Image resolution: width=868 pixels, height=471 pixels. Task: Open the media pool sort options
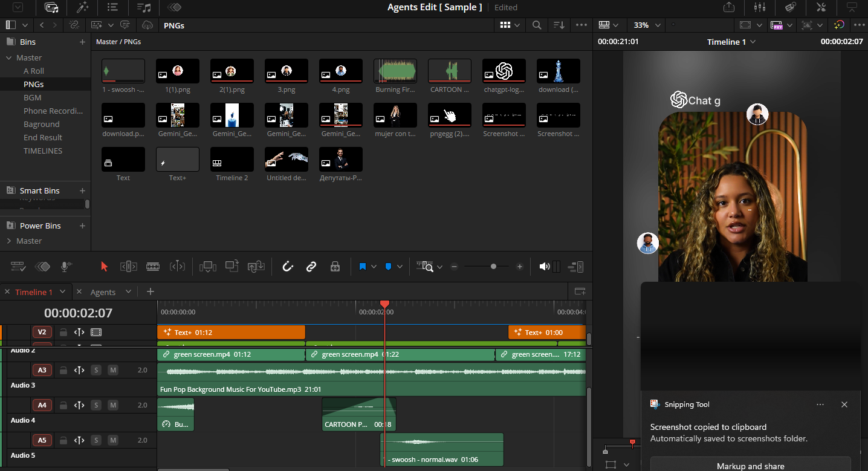(559, 25)
